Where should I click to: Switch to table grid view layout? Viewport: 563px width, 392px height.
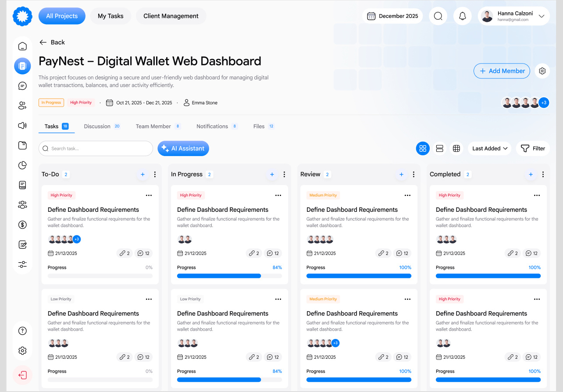456,148
